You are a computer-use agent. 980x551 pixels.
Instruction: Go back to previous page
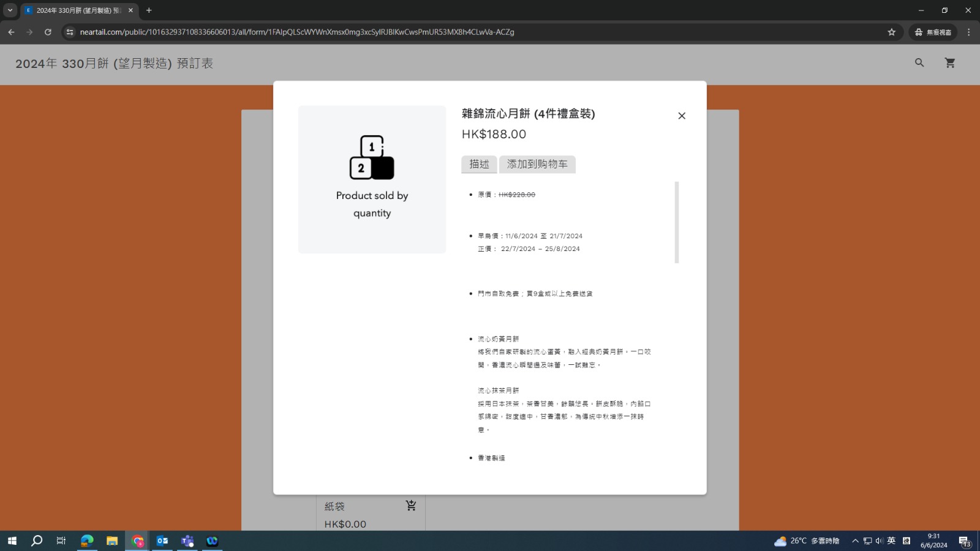11,32
